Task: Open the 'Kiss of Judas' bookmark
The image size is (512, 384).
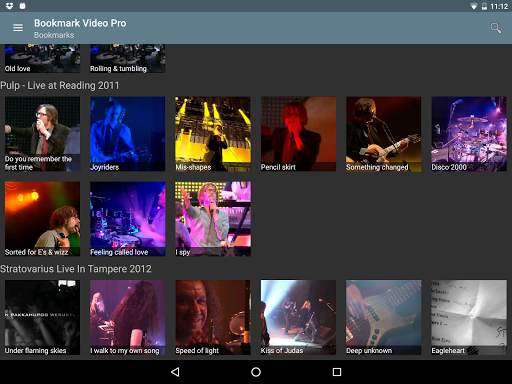Action: tap(298, 317)
